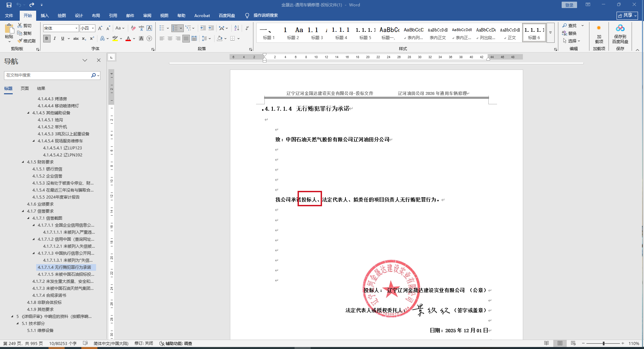Screen dimensions: 644x349
Task: Sort the selection with the A-Z icon
Action: [x=237, y=28]
